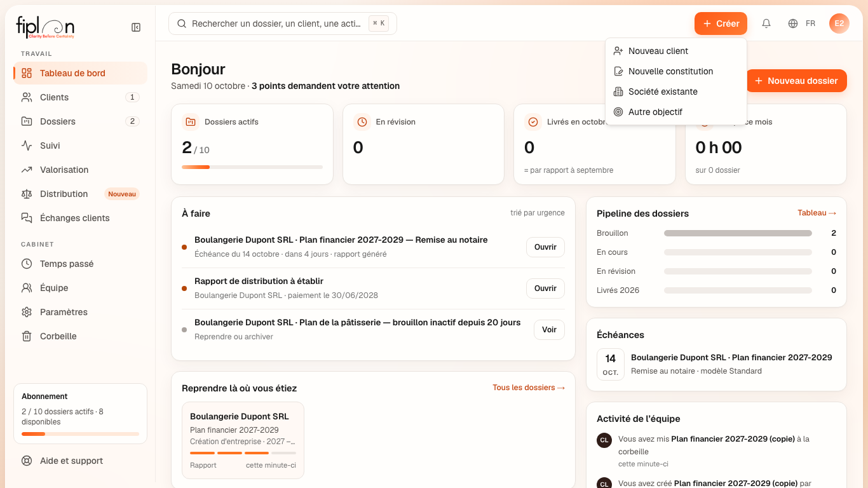
Task: Follow the Tableau link in Pipeline
Action: (817, 213)
